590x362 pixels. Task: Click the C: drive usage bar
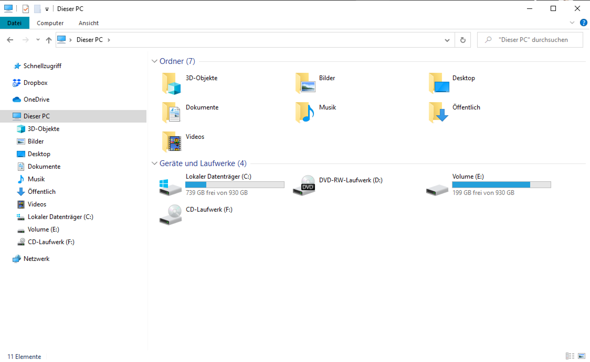click(235, 185)
